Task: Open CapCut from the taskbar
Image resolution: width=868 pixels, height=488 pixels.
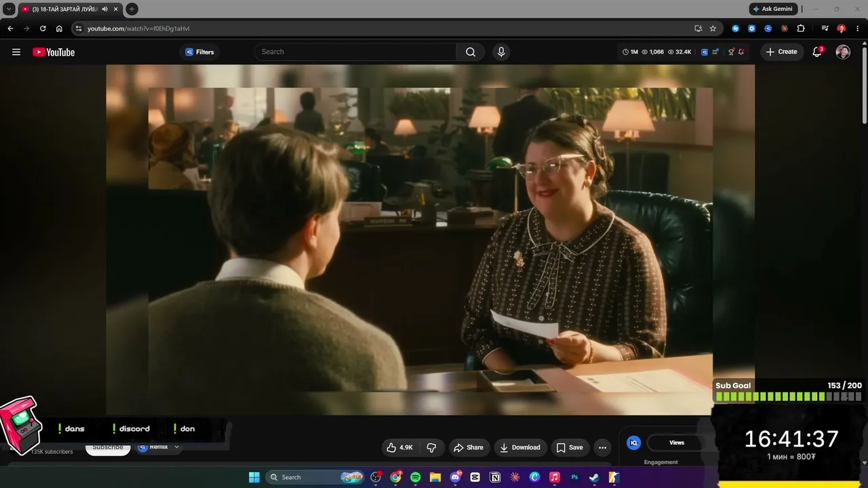Action: (475, 477)
